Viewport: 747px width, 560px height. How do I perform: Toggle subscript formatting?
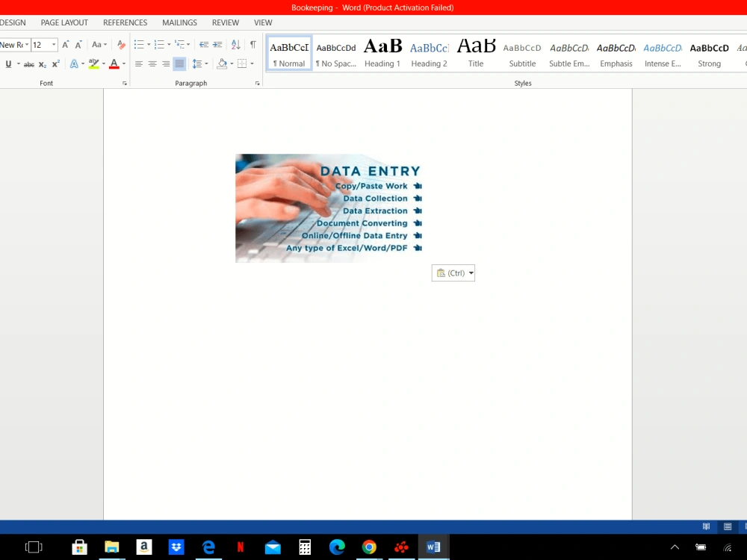click(x=43, y=63)
